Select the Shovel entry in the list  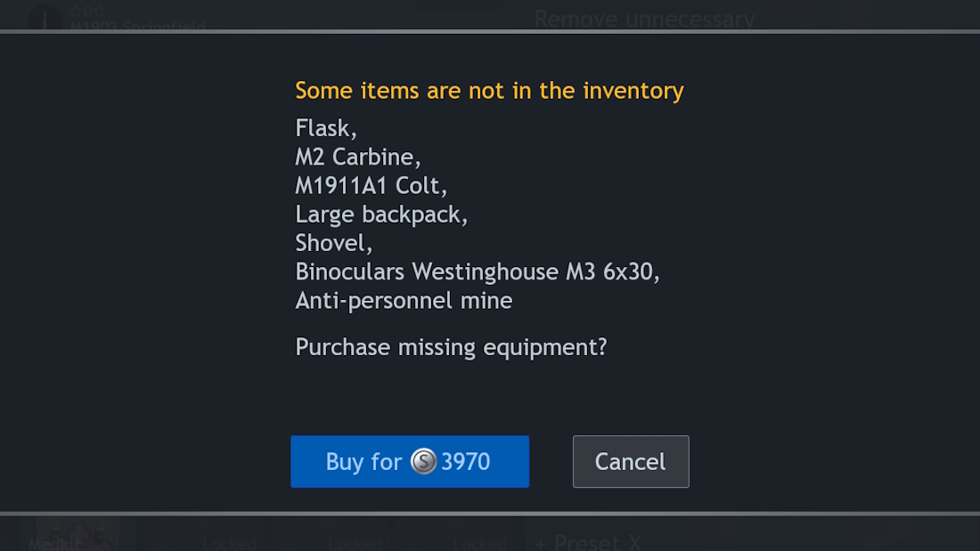(334, 243)
